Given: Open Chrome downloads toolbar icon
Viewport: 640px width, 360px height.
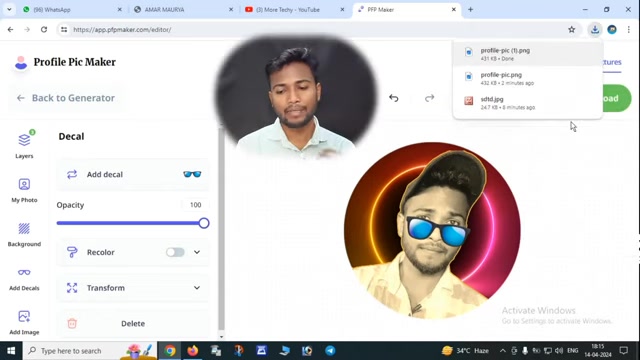Looking at the screenshot, I should (x=595, y=29).
